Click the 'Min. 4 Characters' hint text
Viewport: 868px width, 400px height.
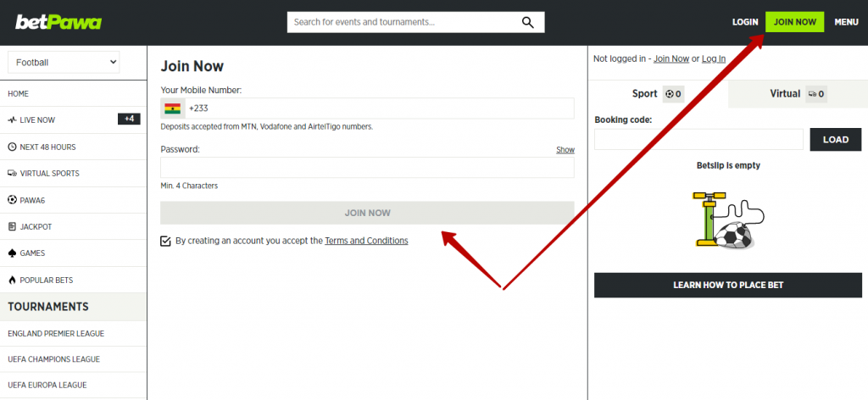click(x=189, y=186)
